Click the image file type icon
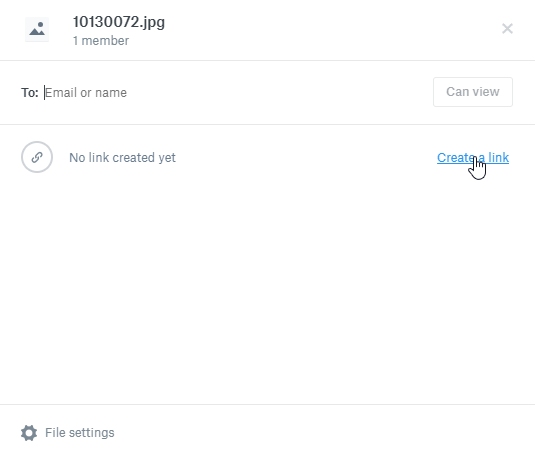The width and height of the screenshot is (535, 459). [37, 29]
